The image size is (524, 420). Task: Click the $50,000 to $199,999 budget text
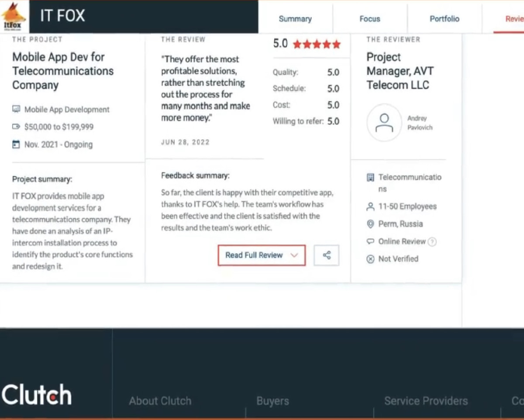(59, 127)
